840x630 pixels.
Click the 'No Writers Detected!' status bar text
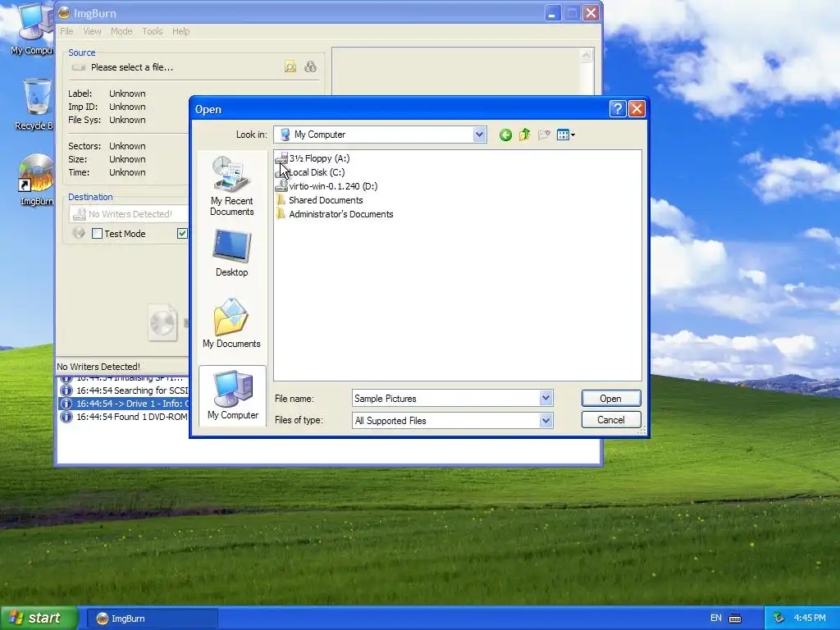click(98, 367)
